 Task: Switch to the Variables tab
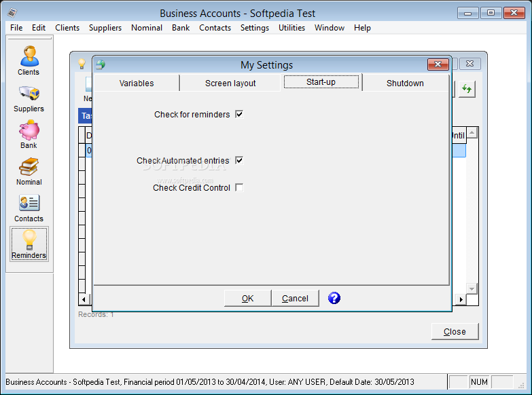(137, 83)
